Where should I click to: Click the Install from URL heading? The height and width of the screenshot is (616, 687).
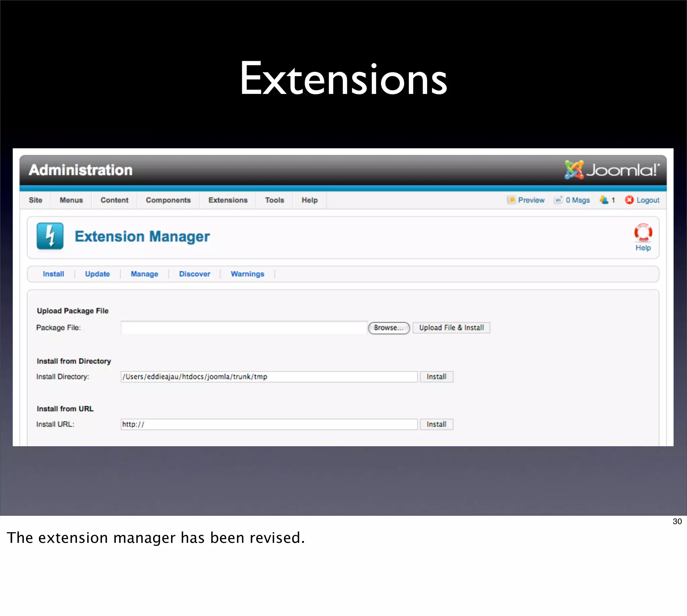tap(65, 409)
